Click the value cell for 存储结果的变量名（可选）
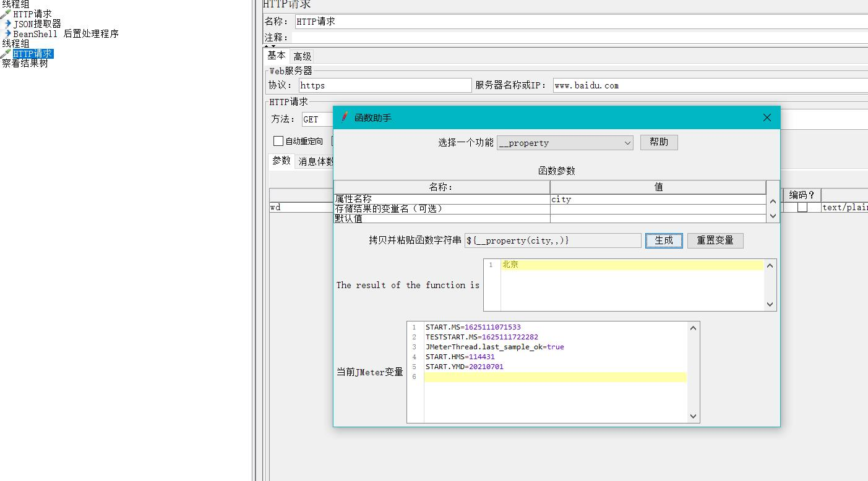Screen dimensions: 868x481 click(658, 209)
